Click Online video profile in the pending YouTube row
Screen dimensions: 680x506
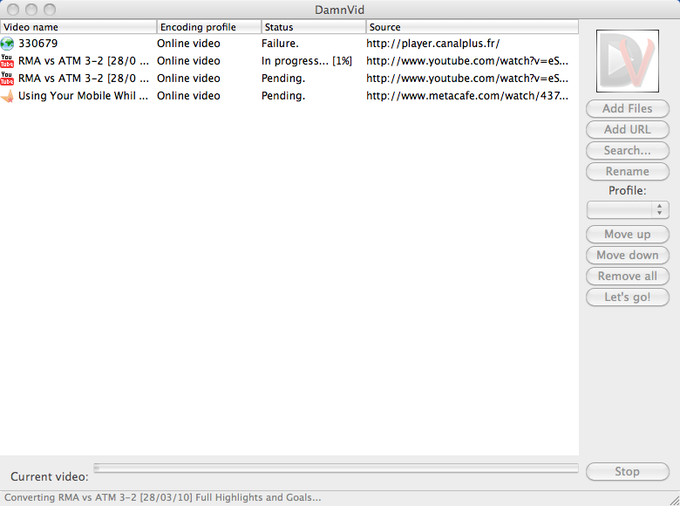coord(188,78)
